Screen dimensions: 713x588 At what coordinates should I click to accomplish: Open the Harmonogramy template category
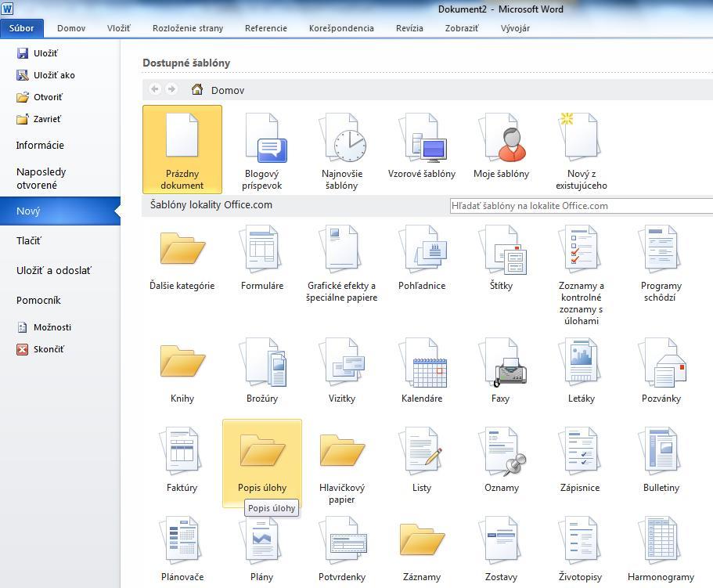click(661, 550)
